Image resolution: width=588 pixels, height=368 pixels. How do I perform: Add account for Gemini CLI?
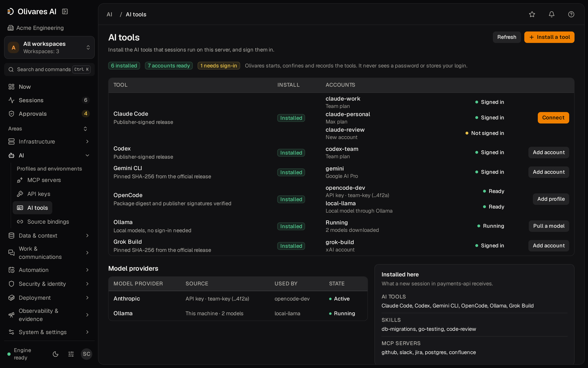(x=549, y=172)
